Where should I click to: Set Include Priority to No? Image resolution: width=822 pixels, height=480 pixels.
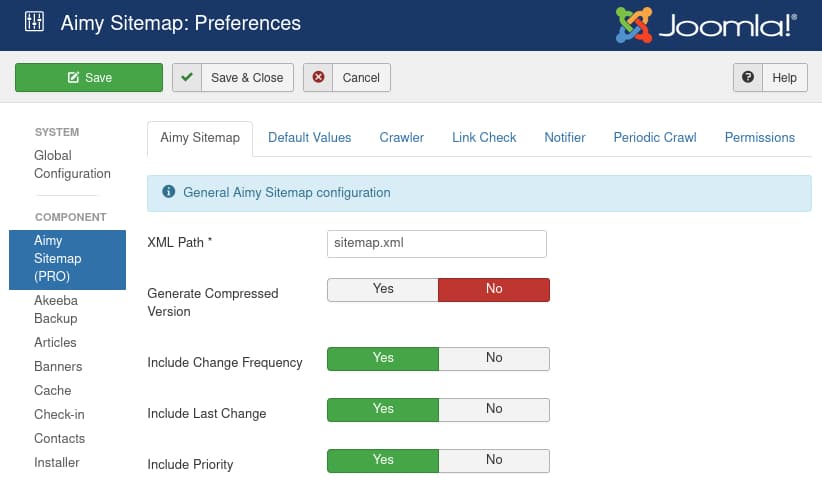494,460
